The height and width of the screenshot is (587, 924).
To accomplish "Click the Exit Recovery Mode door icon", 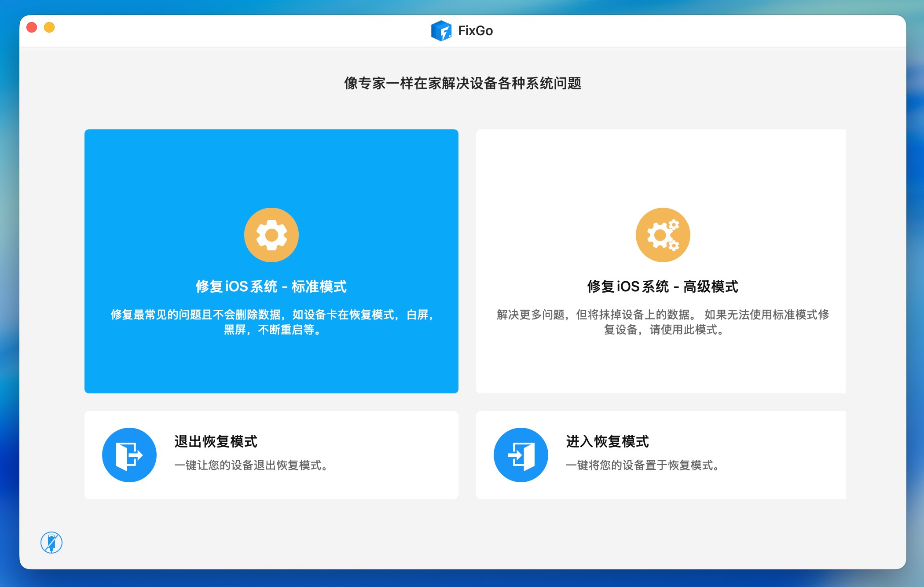I will 129,455.
